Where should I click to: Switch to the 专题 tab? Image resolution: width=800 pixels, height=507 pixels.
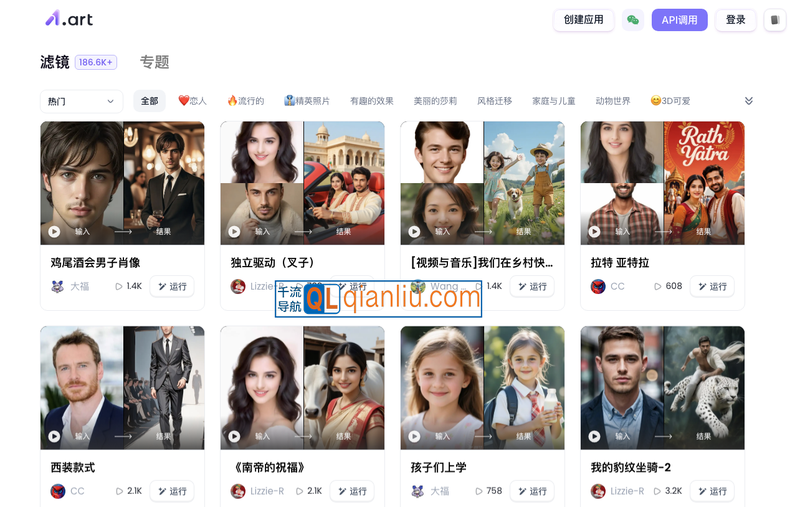point(155,62)
